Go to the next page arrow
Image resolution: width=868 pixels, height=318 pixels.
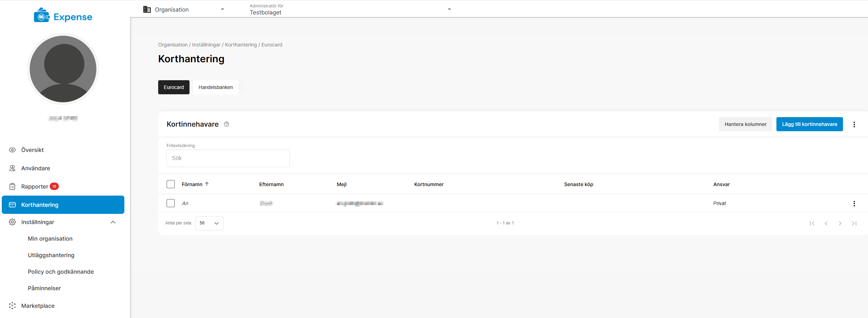pos(840,223)
